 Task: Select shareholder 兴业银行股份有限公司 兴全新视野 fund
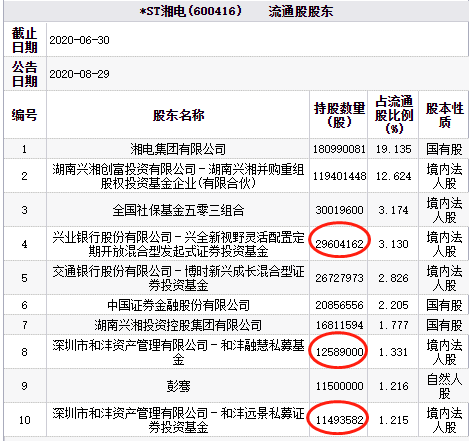tap(178, 244)
